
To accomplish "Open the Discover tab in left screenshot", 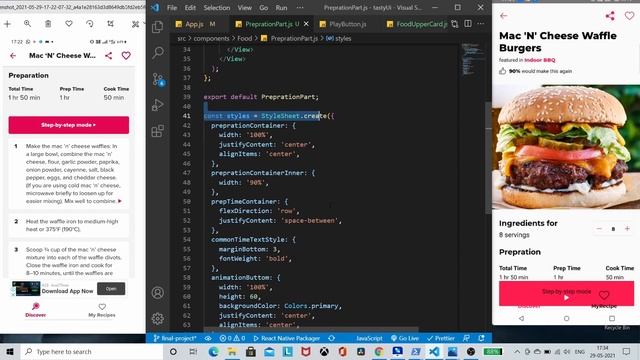I will 36,310.
